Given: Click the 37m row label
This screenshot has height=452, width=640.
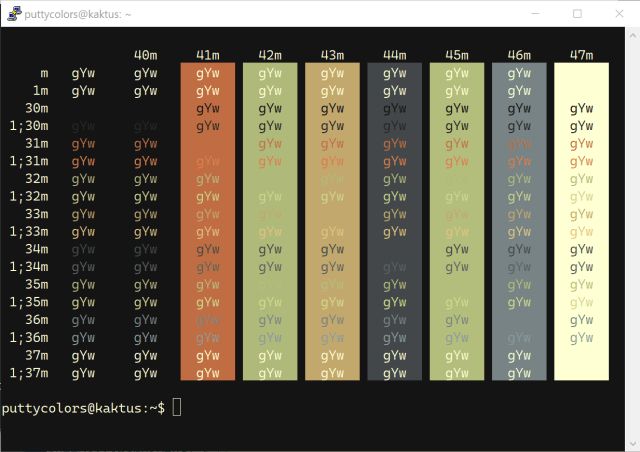Looking at the screenshot, I should pyautogui.click(x=36, y=355).
